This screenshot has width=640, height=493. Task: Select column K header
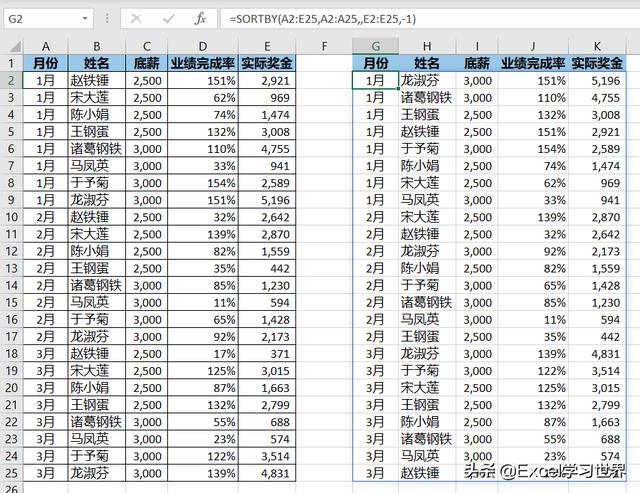(597, 47)
